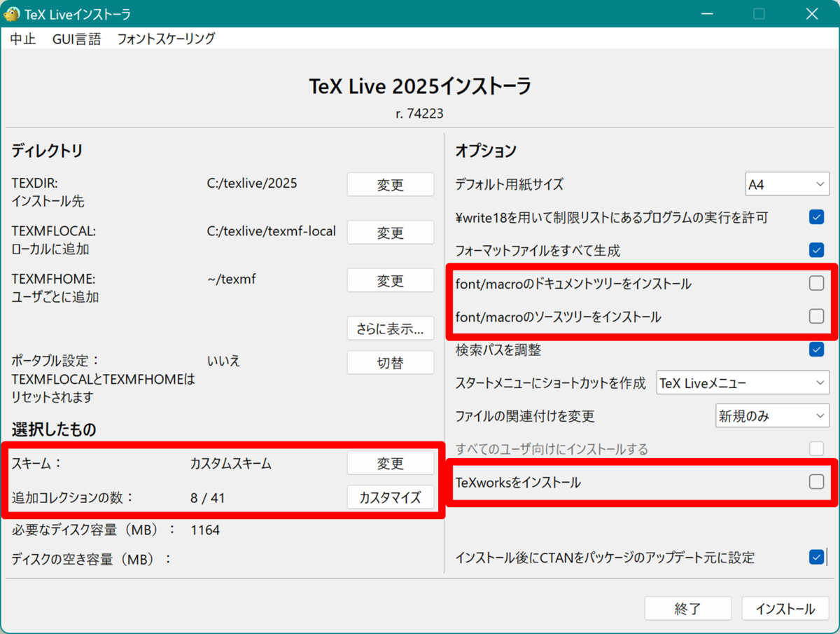Click the r. 74223 revision text
Screen dimensions: 840x634
[420, 113]
